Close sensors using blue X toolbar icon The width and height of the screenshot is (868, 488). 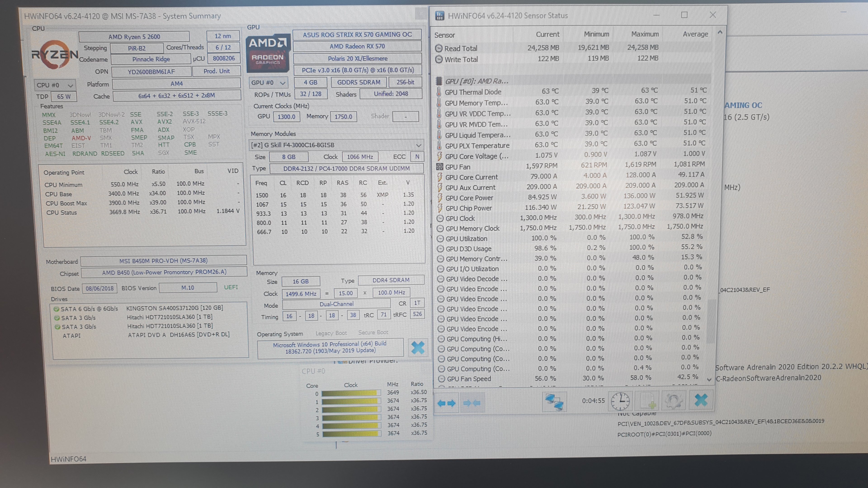(701, 400)
